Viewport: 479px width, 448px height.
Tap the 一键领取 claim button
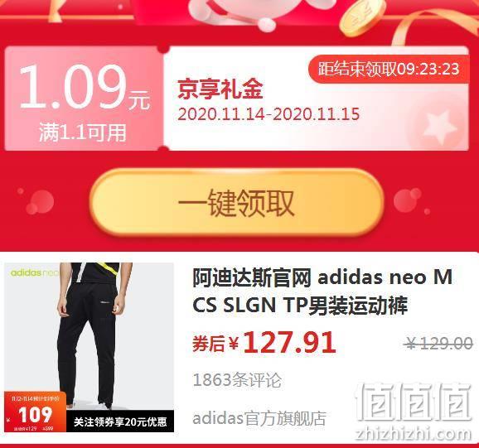point(237,202)
